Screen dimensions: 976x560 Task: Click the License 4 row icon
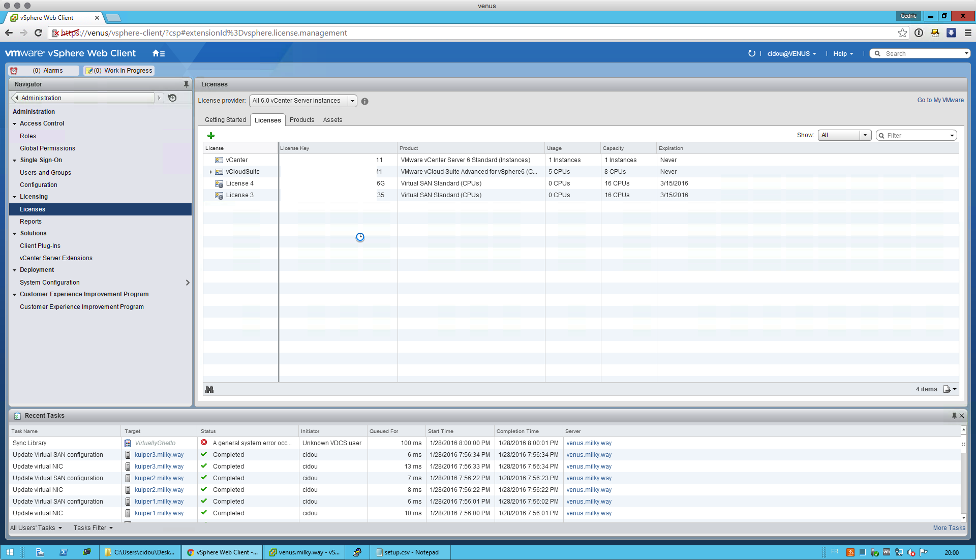pos(219,183)
